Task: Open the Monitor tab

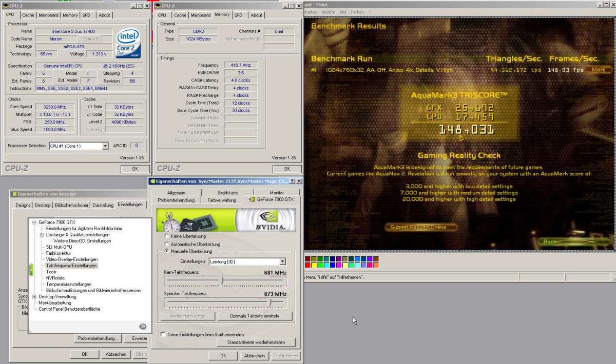Action: tap(277, 193)
